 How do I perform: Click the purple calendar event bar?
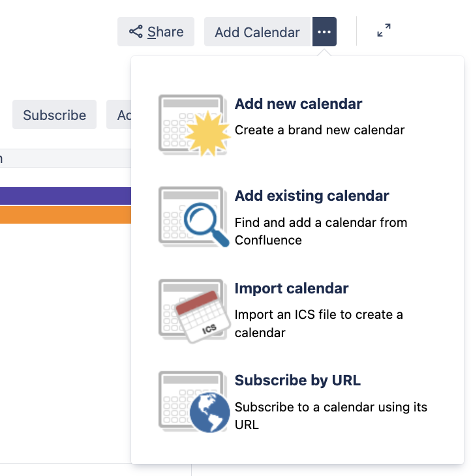[65, 196]
